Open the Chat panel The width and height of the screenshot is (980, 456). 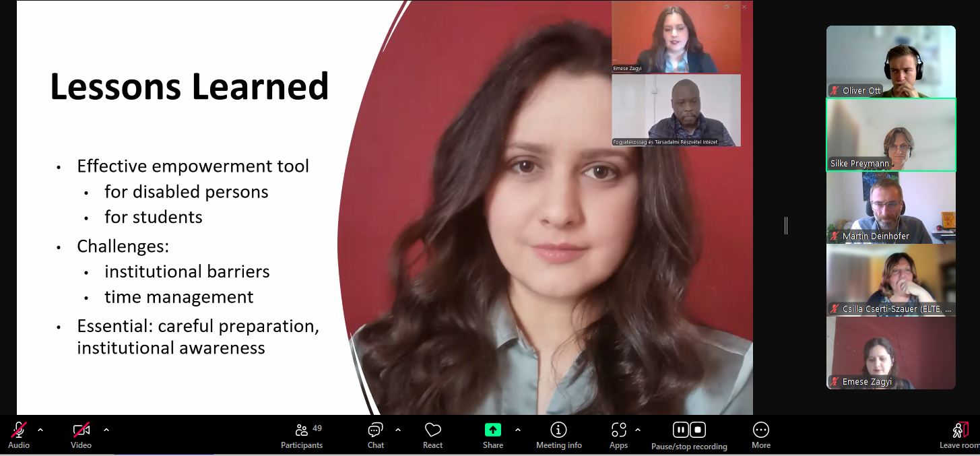[x=375, y=430]
